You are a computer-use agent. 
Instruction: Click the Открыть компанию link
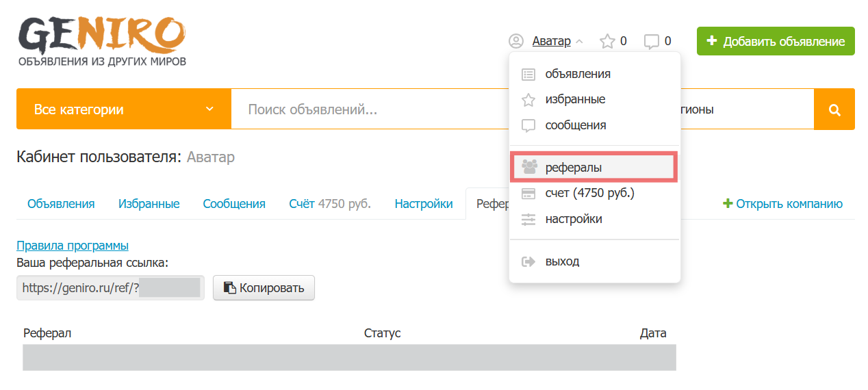[783, 204]
